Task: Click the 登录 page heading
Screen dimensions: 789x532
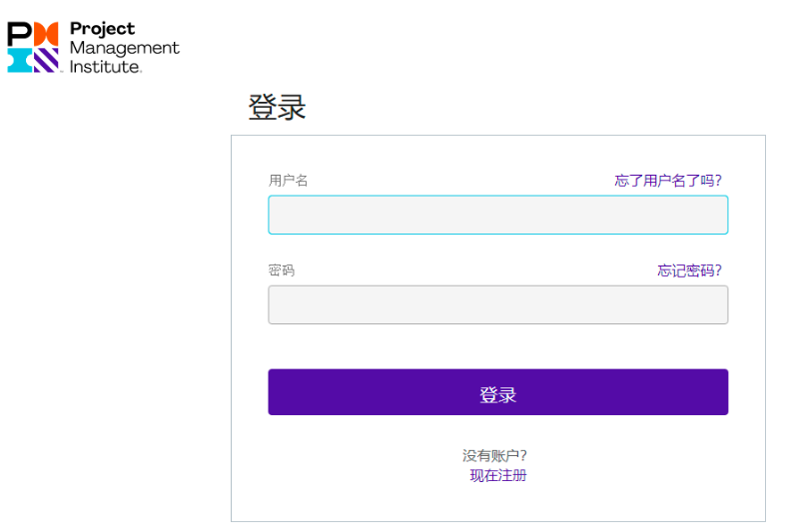Action: pos(277,107)
